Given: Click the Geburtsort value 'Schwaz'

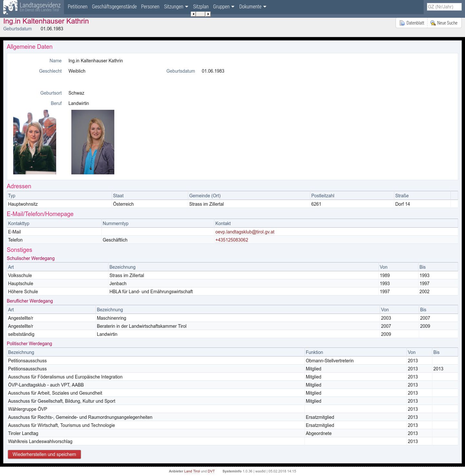Looking at the screenshot, I should [76, 93].
